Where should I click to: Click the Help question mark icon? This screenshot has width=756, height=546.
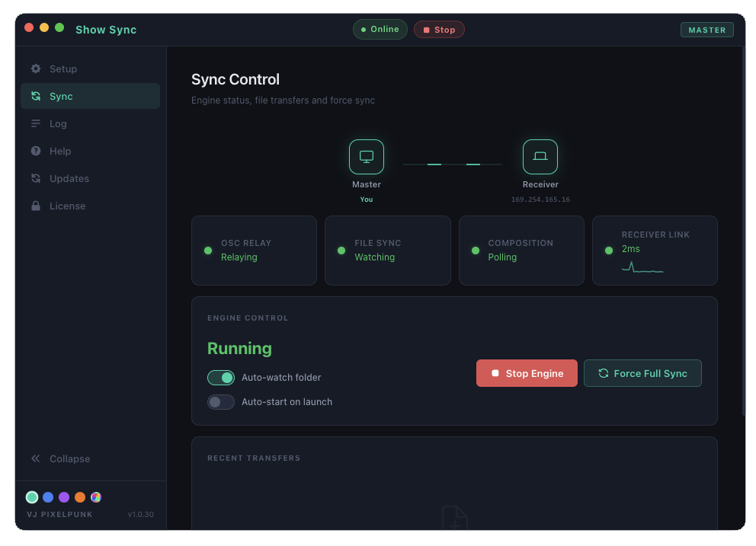tap(36, 151)
